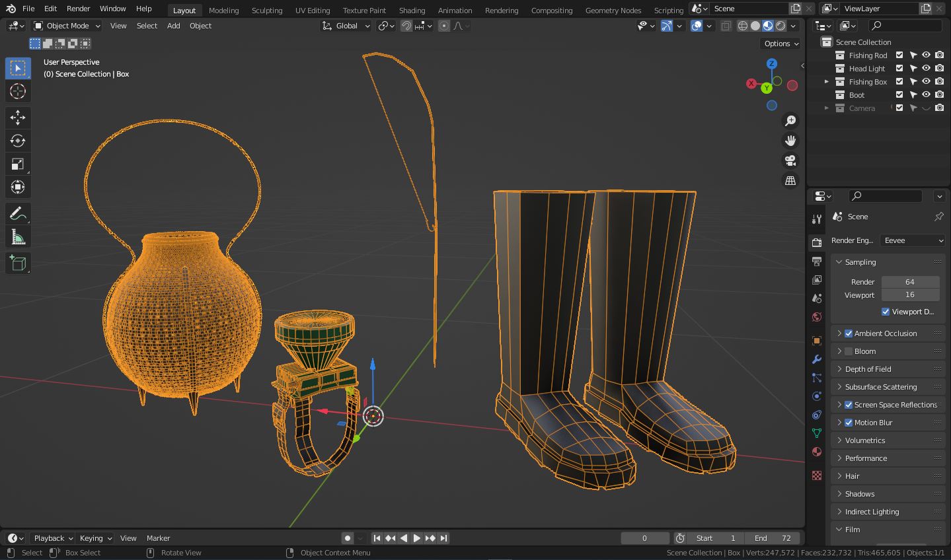Select the Annotate pencil tool
951x560 pixels.
tap(18, 214)
